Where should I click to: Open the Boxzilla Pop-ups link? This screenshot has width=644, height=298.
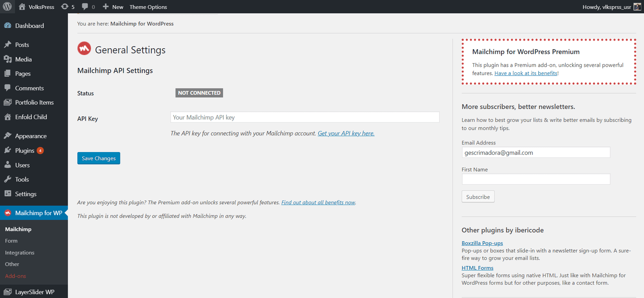coord(482,243)
